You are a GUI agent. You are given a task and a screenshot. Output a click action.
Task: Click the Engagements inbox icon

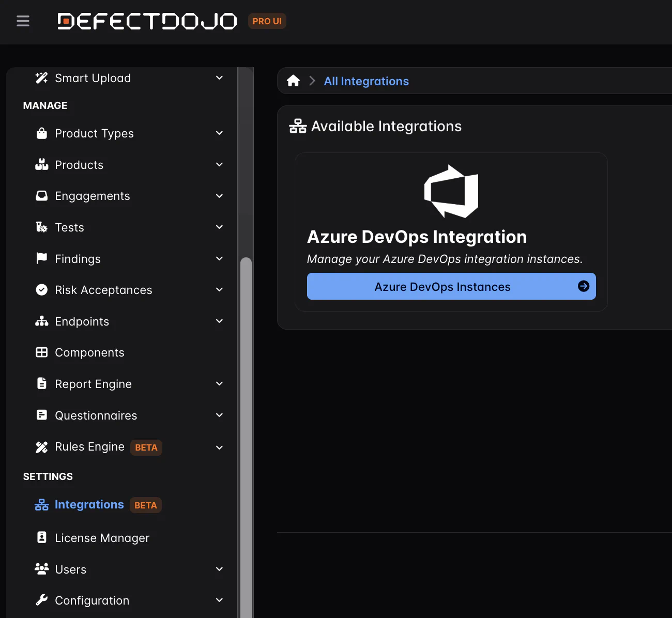coord(41,196)
